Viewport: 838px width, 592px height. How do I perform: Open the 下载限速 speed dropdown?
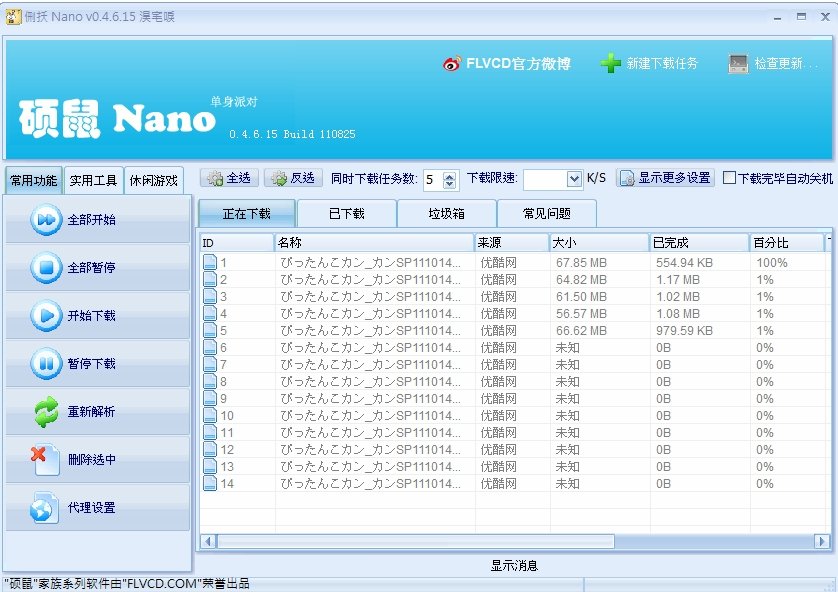(x=574, y=179)
